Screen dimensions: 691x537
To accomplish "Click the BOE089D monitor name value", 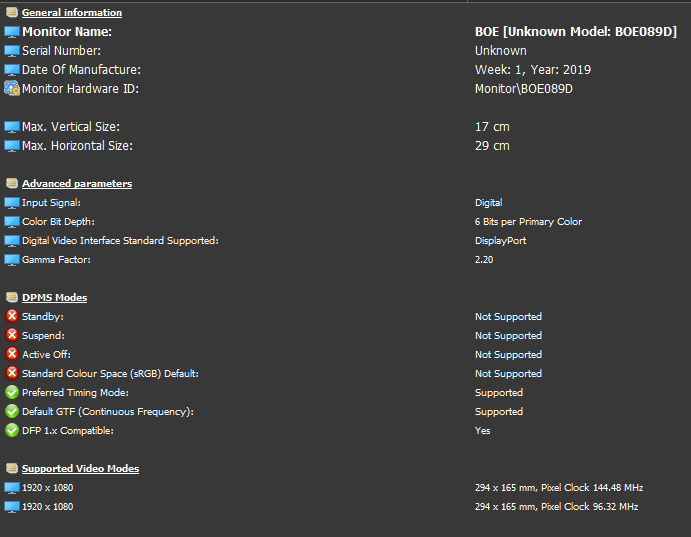I will pos(576,32).
